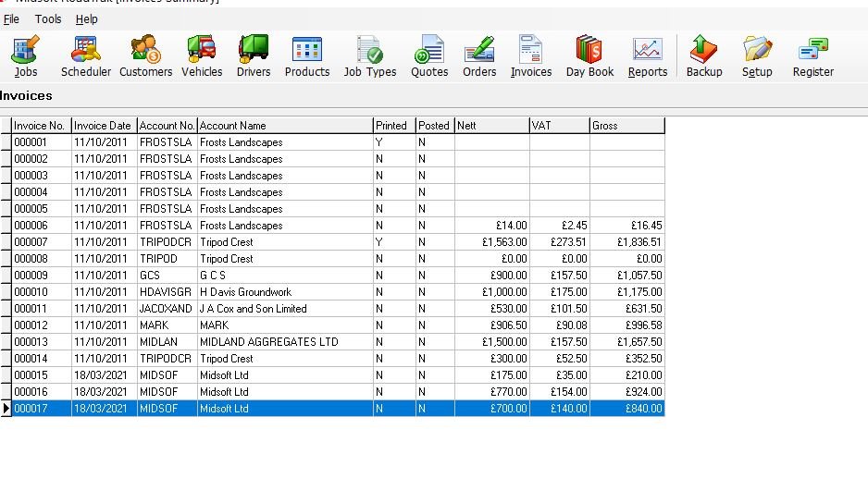The image size is (868, 503).
Task: Open the Customers icon
Action: [145, 55]
